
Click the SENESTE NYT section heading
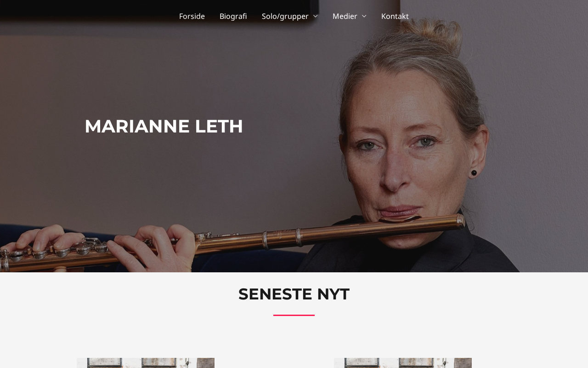294,294
